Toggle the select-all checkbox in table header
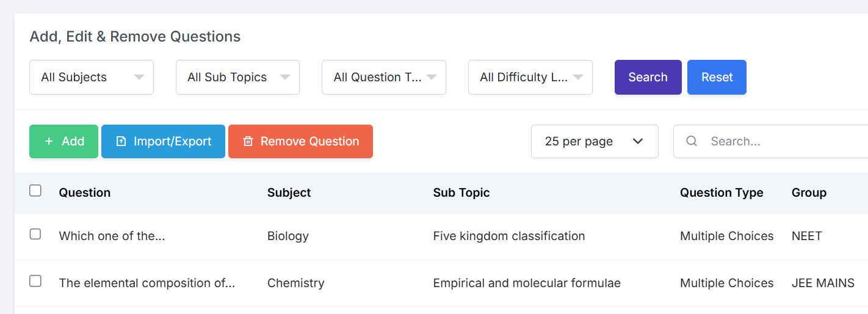 35,191
